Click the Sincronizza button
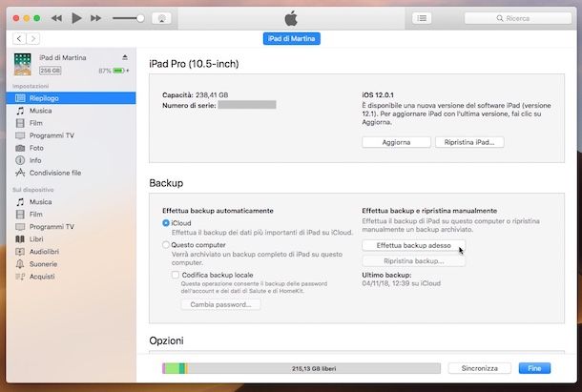The image size is (582, 392). [480, 368]
